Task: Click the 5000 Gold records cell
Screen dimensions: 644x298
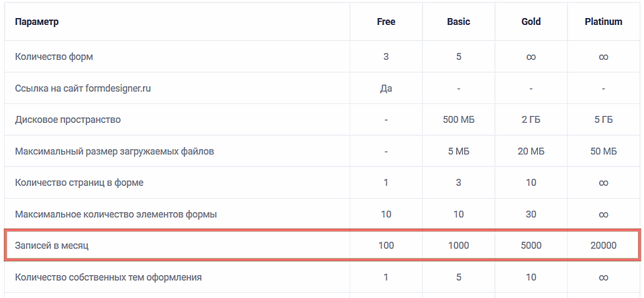Action: [531, 246]
